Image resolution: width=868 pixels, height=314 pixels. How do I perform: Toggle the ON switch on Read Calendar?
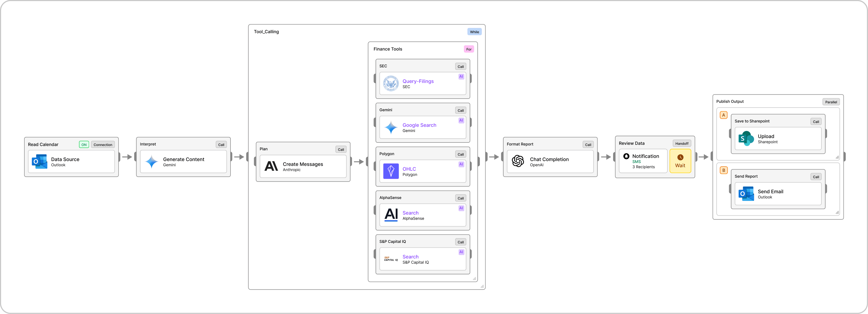(84, 145)
